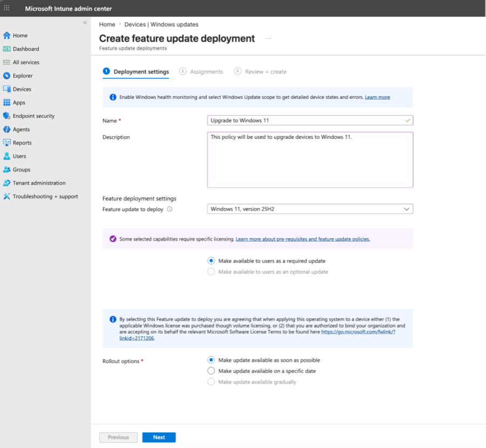Select Make available as a required update

point(211,261)
